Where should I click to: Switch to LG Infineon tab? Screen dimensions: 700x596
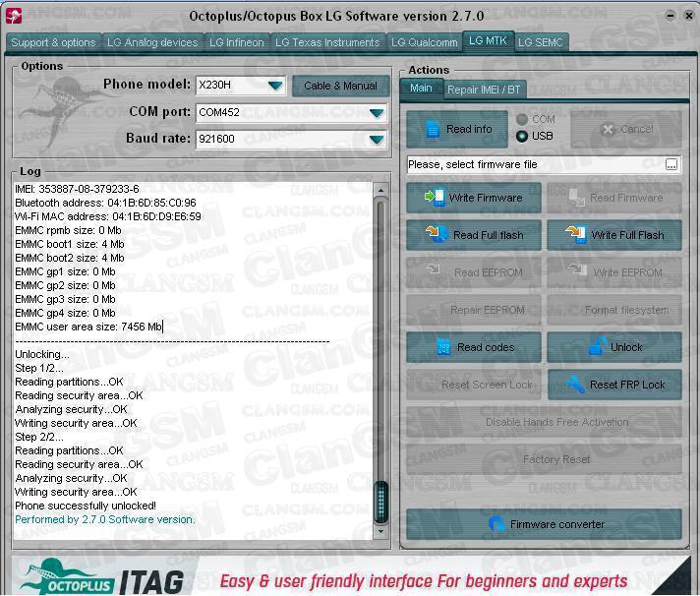237,42
